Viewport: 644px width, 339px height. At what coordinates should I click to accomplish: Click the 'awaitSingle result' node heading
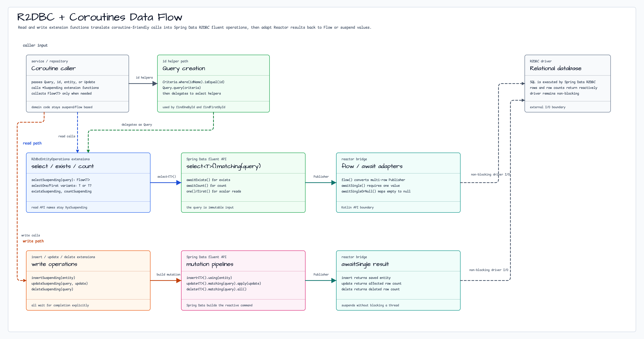click(x=365, y=264)
